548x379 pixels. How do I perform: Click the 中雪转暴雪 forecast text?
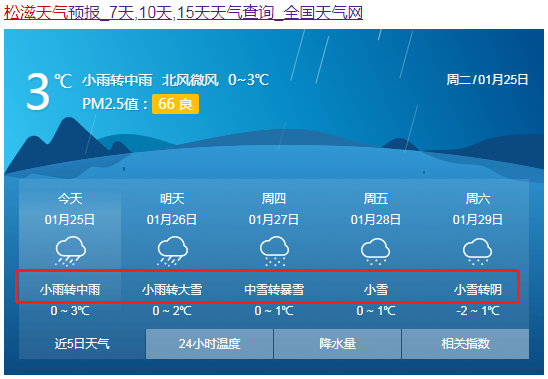274,289
